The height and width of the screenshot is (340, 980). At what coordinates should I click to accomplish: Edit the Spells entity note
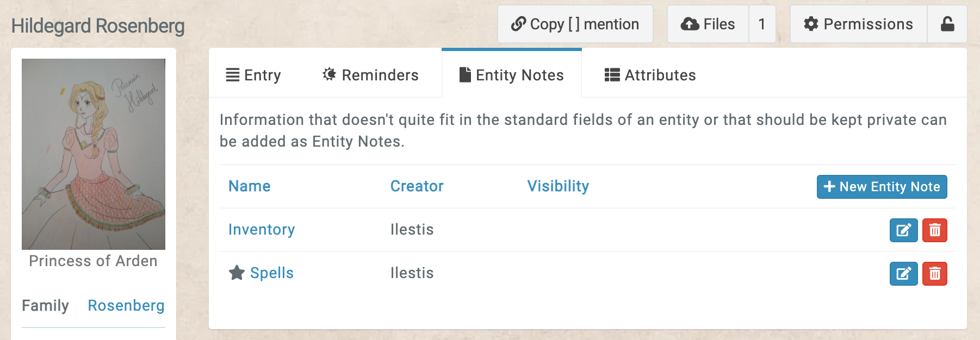click(x=903, y=274)
